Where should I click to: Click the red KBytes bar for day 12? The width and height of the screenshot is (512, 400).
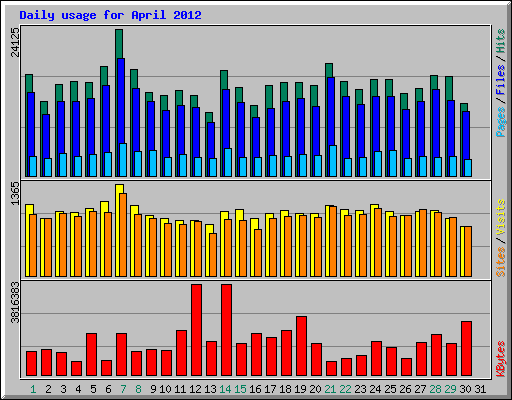pyautogui.click(x=196, y=330)
